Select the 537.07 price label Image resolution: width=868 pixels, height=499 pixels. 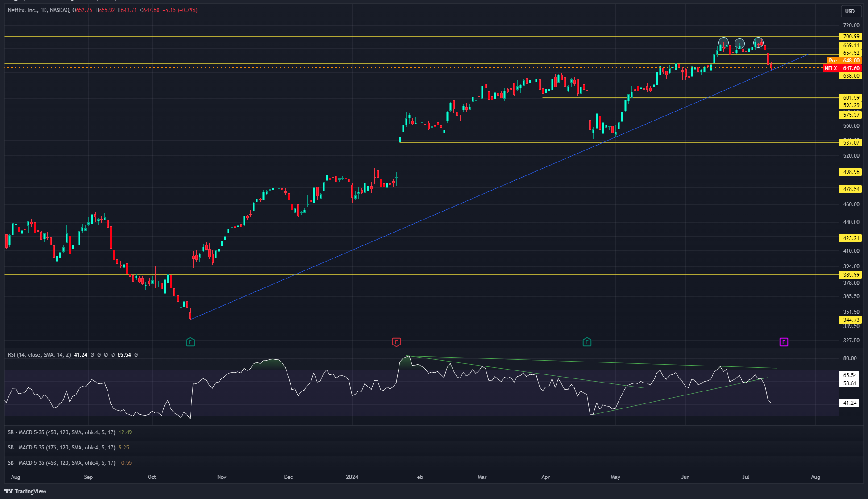[x=851, y=143]
